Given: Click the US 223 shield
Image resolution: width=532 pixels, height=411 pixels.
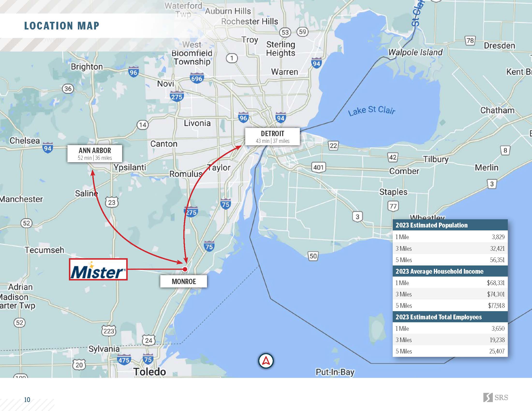Looking at the screenshot, I should pyautogui.click(x=109, y=331).
